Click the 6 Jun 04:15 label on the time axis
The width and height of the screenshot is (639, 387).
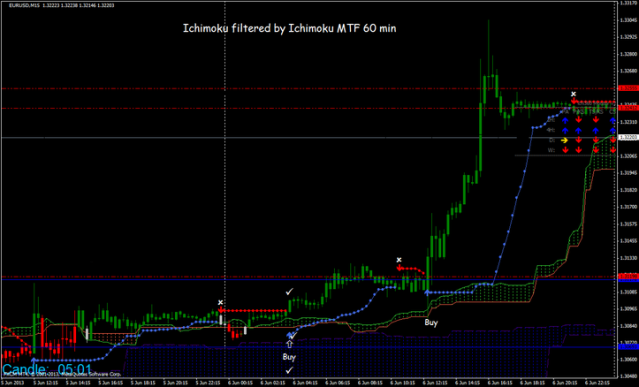pyautogui.click(x=304, y=383)
